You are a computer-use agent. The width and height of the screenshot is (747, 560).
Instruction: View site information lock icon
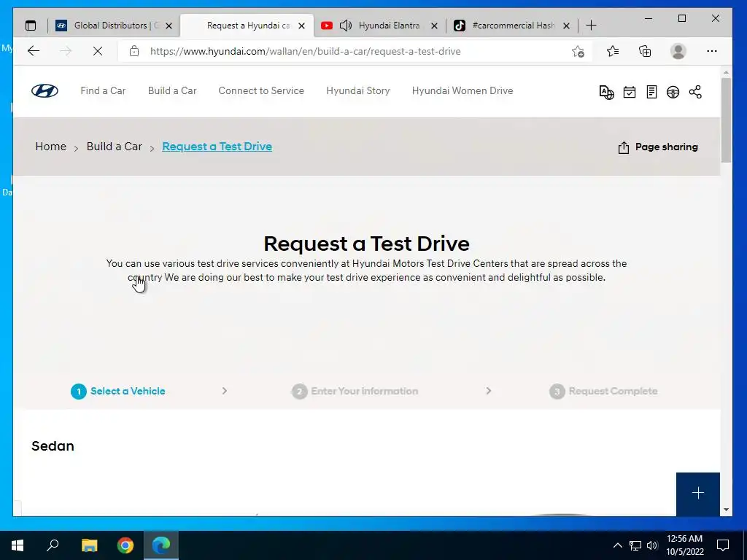click(134, 51)
